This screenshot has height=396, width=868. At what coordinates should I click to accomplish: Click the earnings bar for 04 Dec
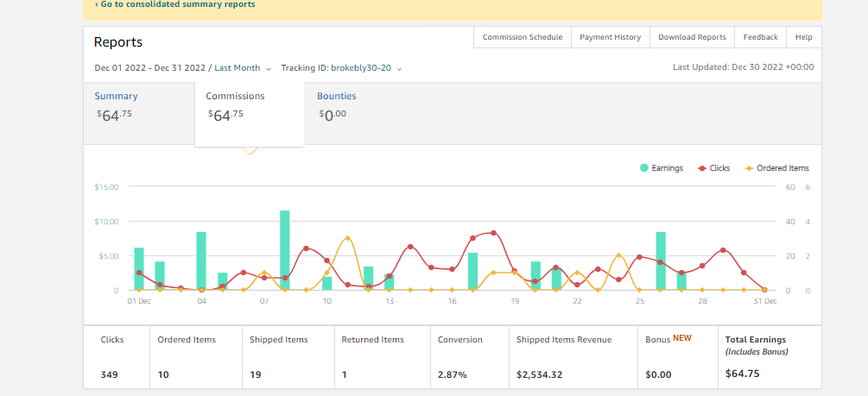click(x=201, y=261)
